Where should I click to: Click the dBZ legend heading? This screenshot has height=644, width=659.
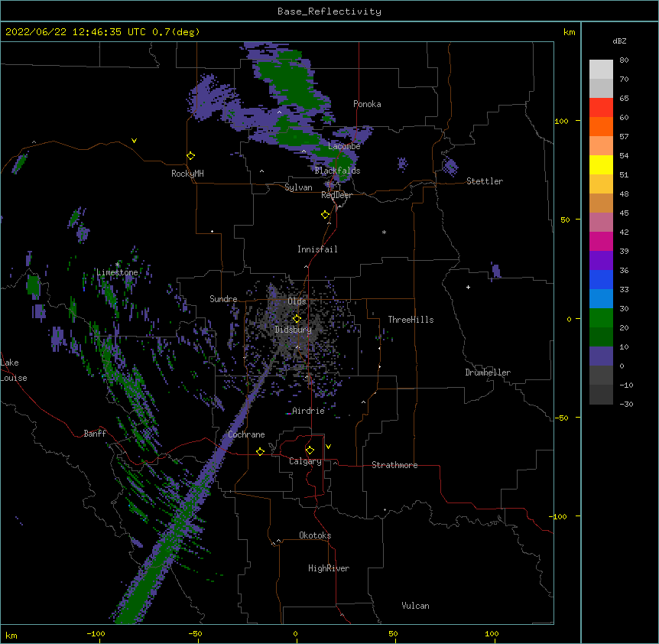[x=619, y=41]
